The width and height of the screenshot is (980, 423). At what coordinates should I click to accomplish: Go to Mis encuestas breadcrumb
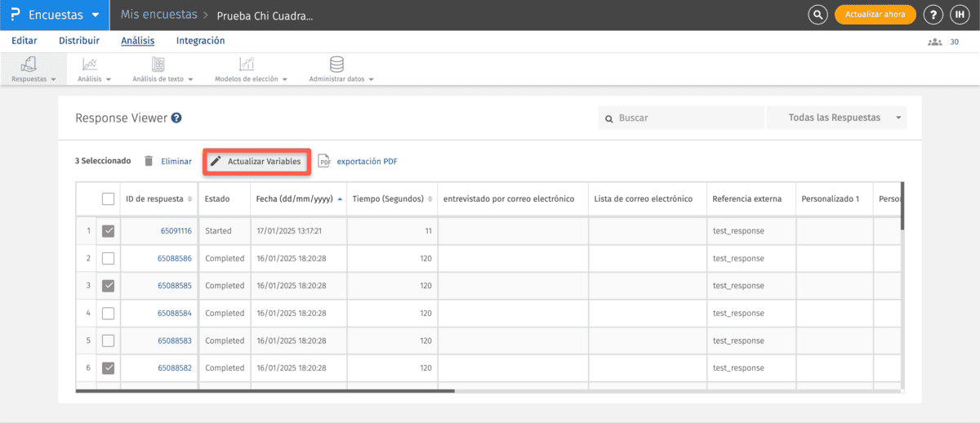158,15
